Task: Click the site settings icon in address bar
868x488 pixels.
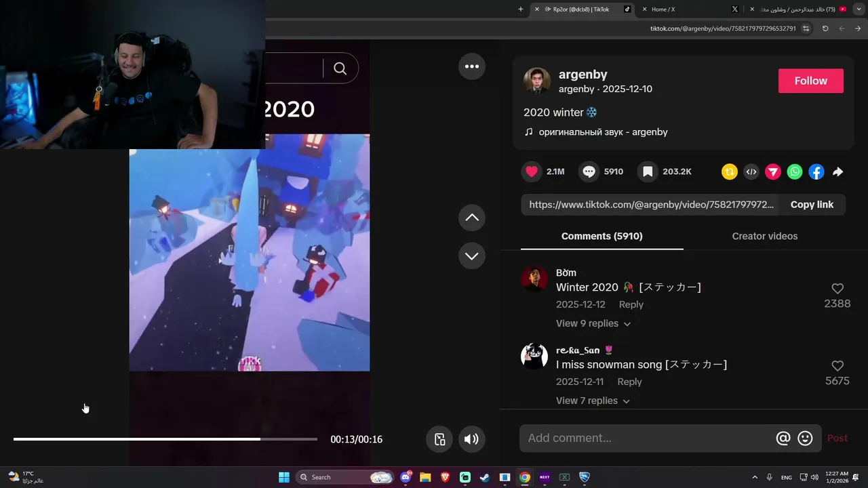Action: point(806,28)
